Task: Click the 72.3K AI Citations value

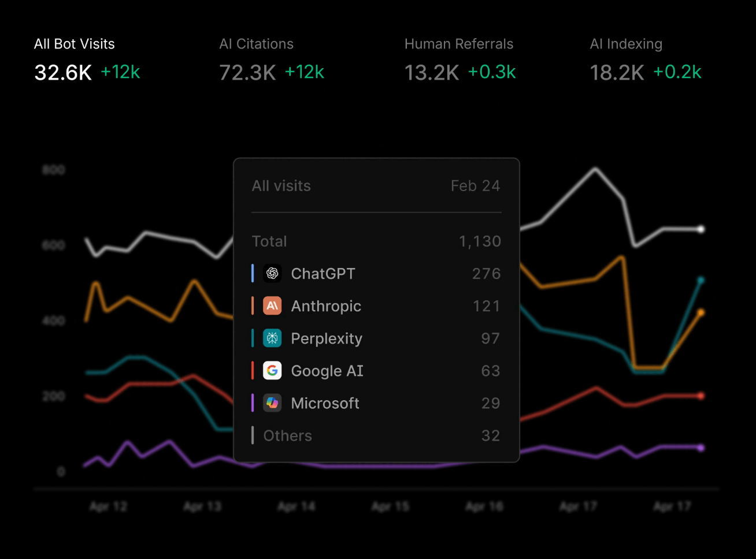Action: pos(247,73)
